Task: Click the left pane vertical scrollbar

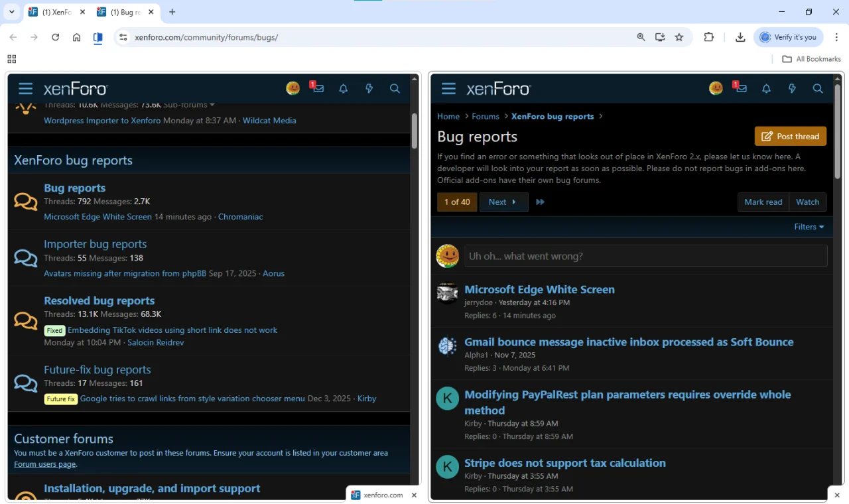Action: pos(415,131)
